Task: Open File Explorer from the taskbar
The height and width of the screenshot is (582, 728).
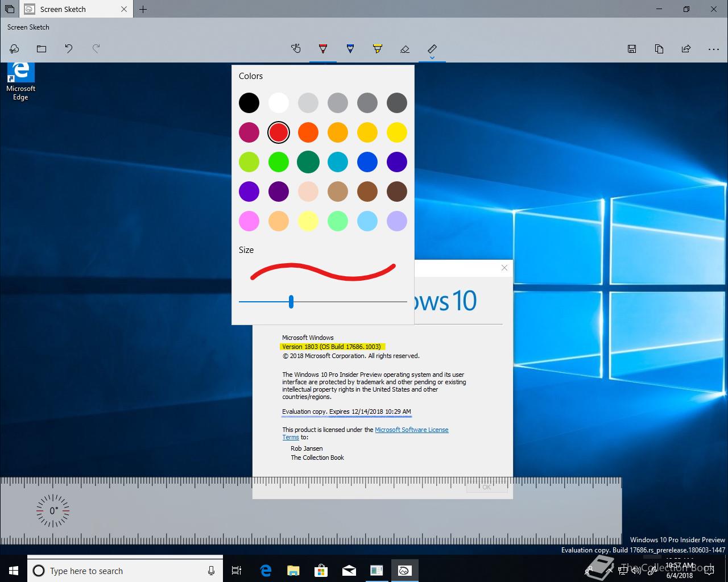Action: point(293,571)
